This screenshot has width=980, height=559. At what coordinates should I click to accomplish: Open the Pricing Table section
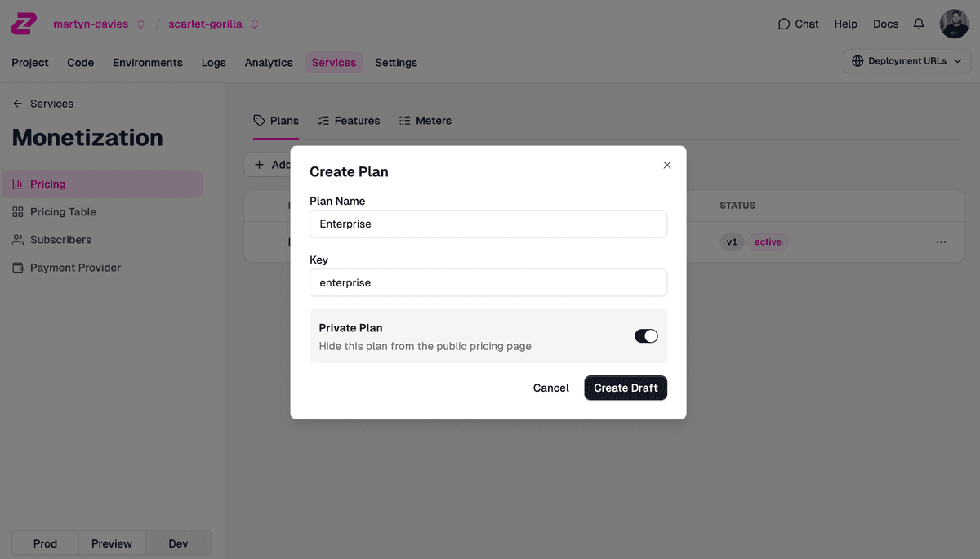point(63,211)
